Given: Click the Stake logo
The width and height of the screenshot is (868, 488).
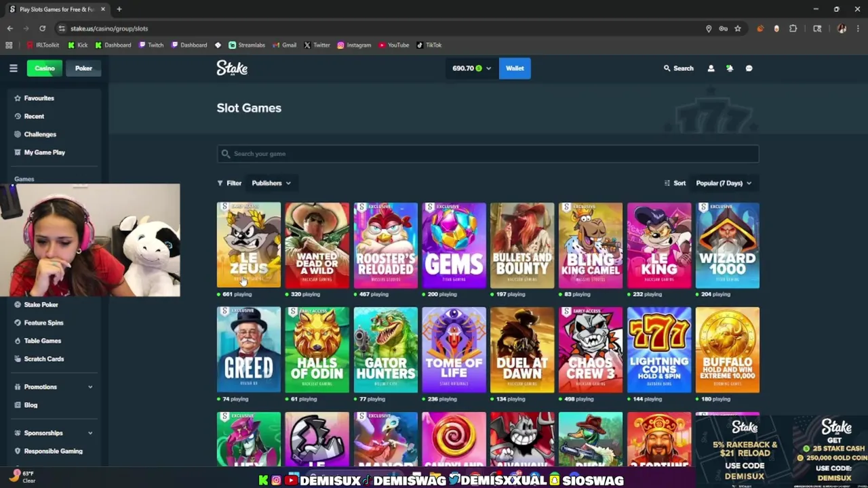Looking at the screenshot, I should (x=232, y=68).
